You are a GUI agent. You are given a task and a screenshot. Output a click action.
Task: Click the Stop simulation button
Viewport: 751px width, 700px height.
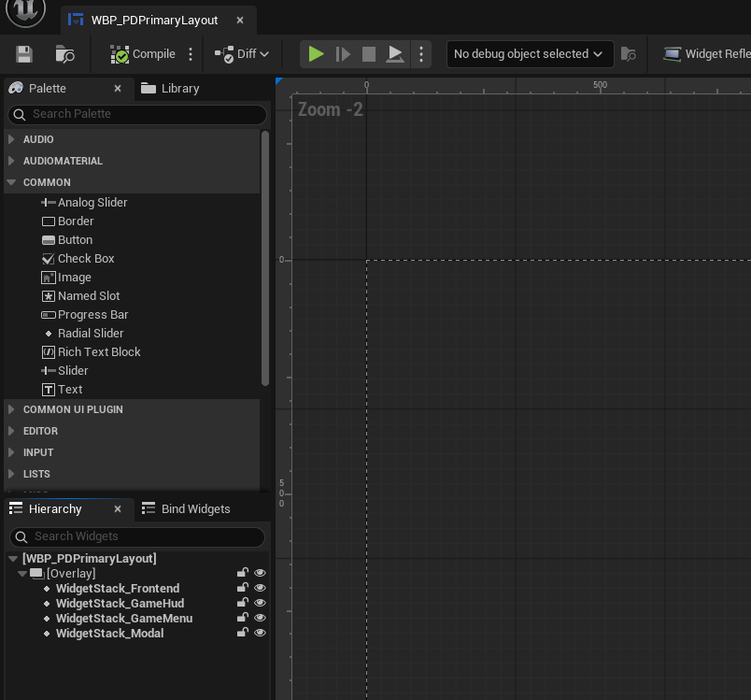(x=369, y=54)
